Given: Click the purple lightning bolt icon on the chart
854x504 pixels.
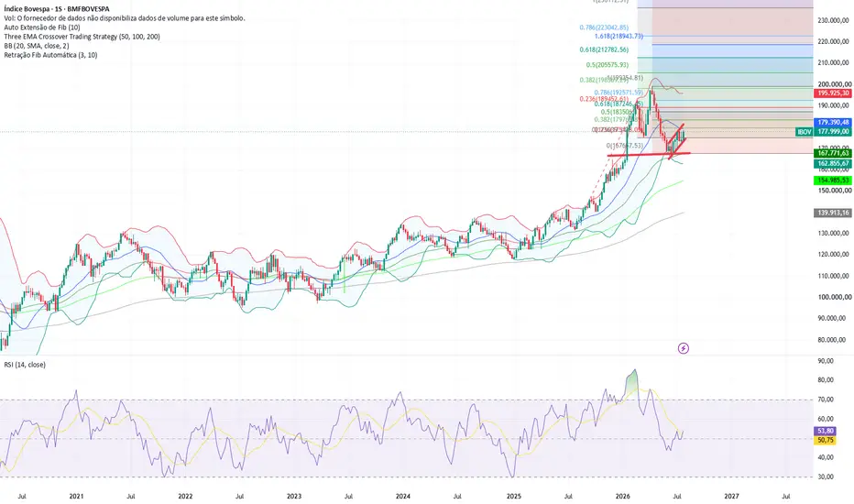Looking at the screenshot, I should pyautogui.click(x=683, y=348).
